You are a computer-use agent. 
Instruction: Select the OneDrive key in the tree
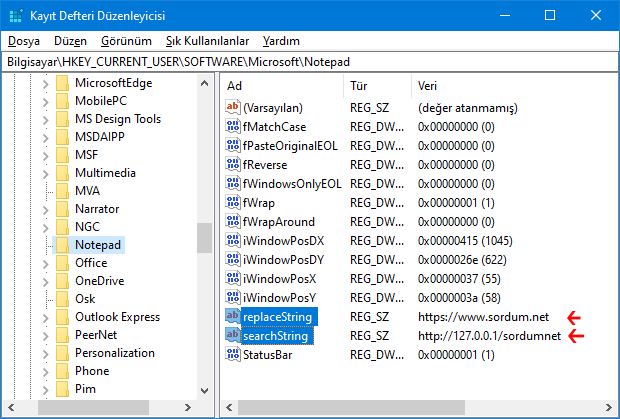point(99,281)
